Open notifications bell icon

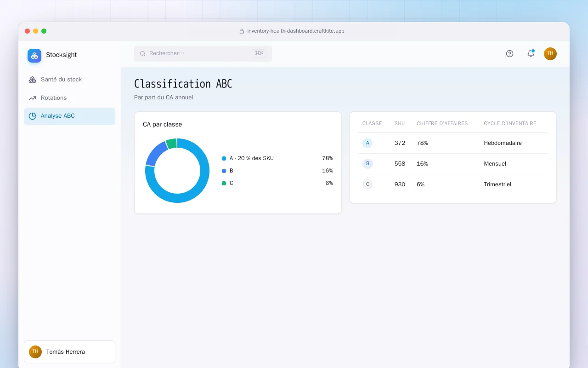point(531,53)
